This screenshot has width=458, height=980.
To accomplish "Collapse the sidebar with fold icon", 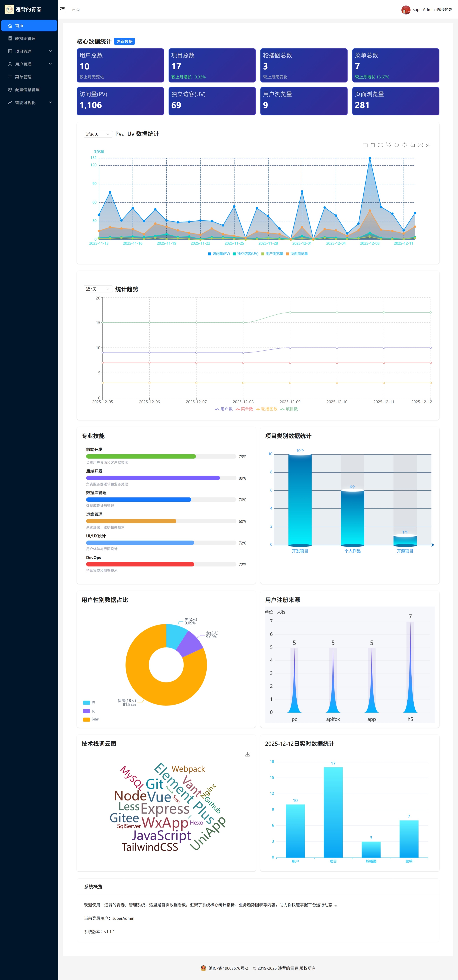I will click(x=62, y=9).
